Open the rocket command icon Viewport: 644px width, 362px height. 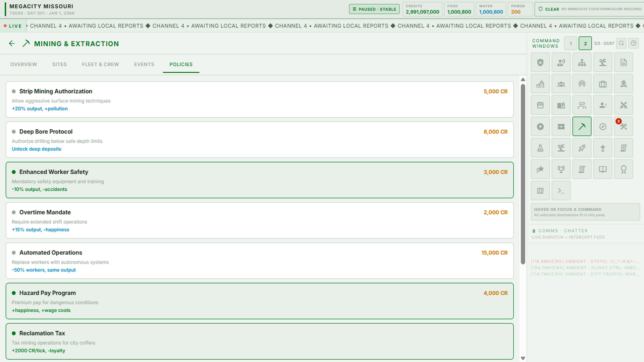582,148
